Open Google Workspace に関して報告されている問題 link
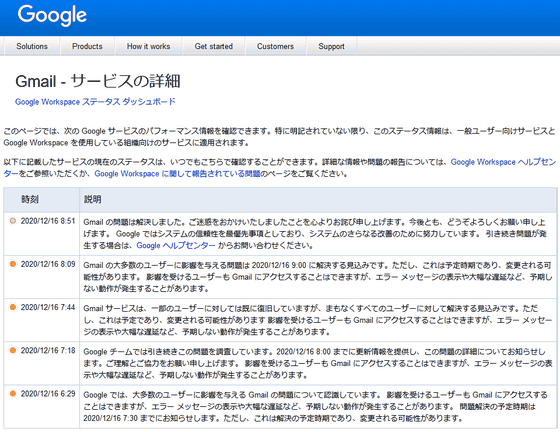Screen dimensions: 560x432 [177, 174]
